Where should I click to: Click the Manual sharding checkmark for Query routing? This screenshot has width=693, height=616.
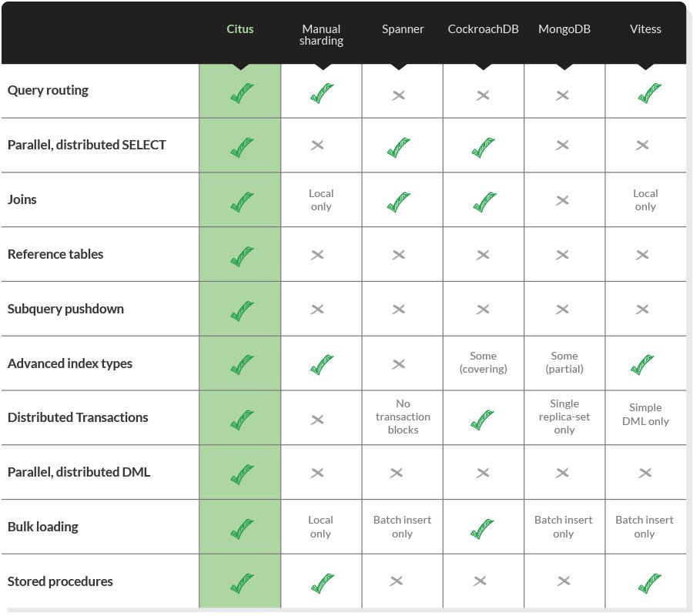point(322,93)
